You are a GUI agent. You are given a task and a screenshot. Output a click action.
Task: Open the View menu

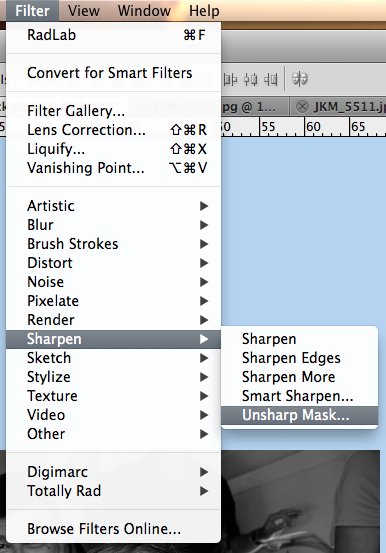point(84,11)
